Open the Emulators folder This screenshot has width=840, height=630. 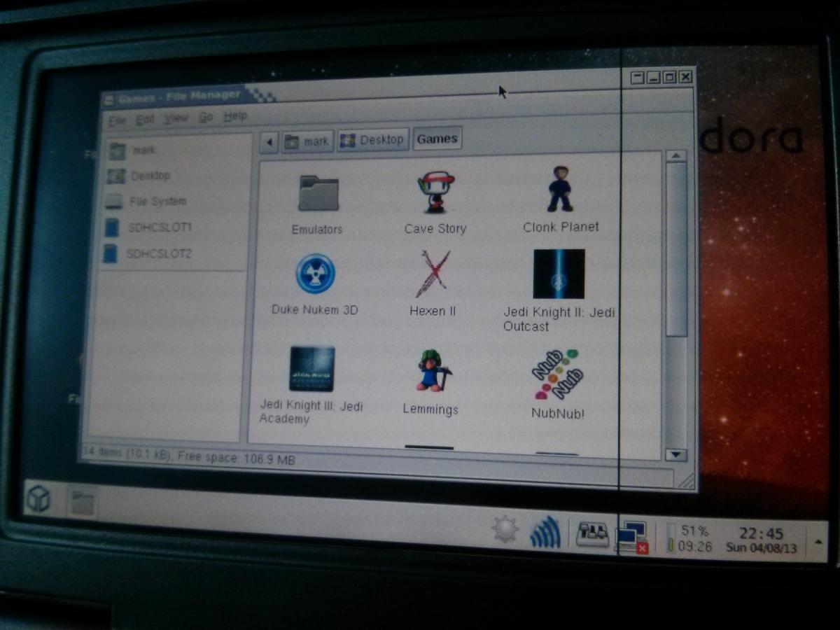(x=318, y=194)
